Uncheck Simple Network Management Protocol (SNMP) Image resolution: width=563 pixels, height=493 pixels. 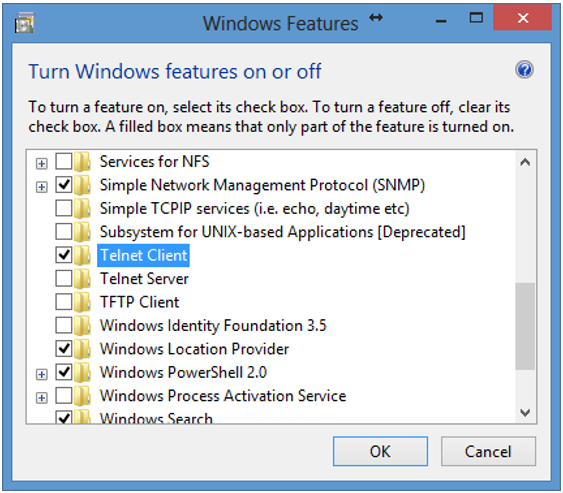pos(64,185)
